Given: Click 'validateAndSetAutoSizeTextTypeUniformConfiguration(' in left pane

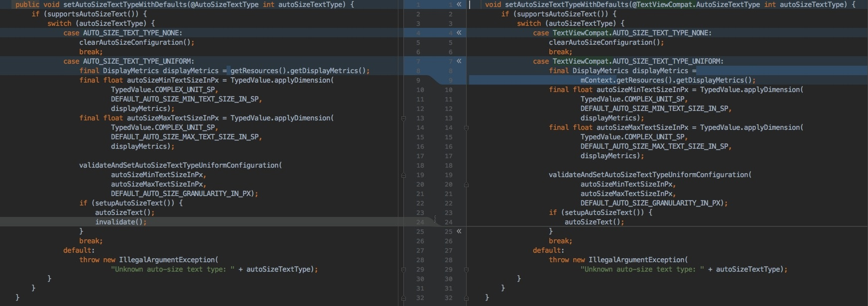Looking at the screenshot, I should pyautogui.click(x=181, y=165).
